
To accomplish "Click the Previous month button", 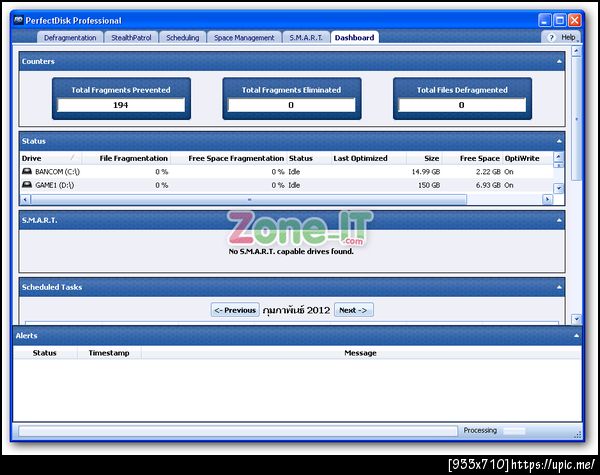I will click(235, 310).
